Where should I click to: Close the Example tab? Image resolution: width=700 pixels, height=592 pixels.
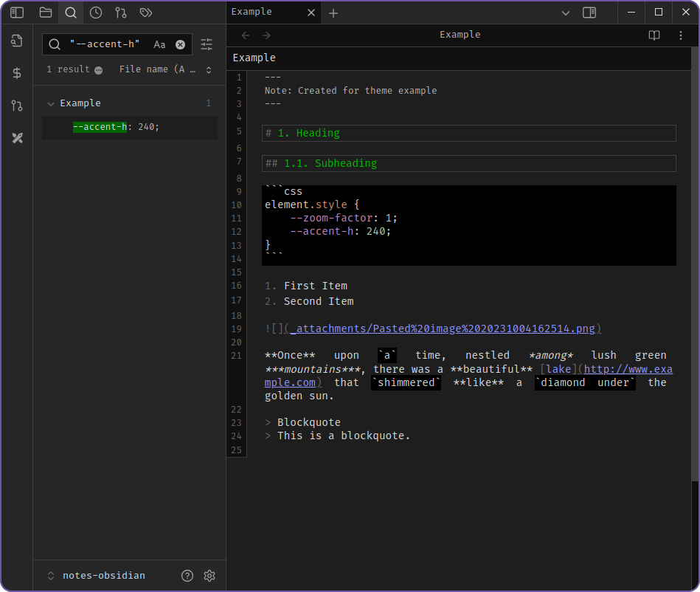pyautogui.click(x=311, y=13)
